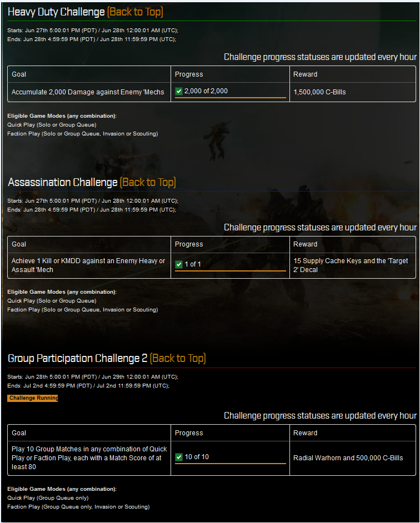
Task: Click 'Quick Play (Group Queue only)' text
Action: click(x=48, y=498)
